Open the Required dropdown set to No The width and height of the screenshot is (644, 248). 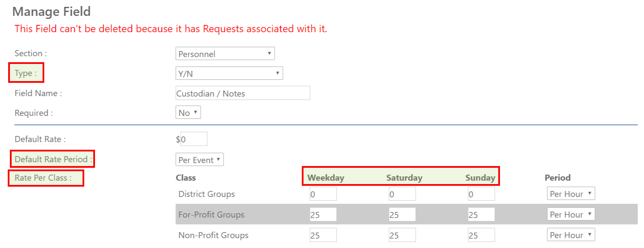click(188, 113)
